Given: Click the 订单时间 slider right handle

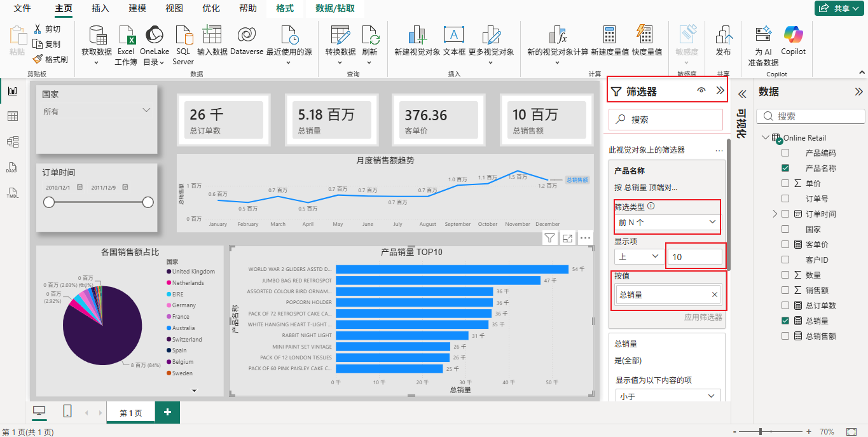Looking at the screenshot, I should coord(148,202).
